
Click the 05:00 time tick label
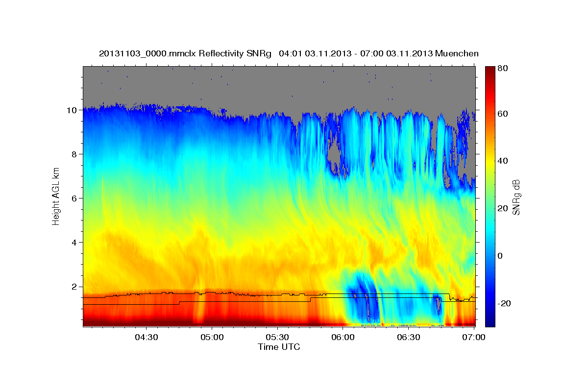coord(212,337)
